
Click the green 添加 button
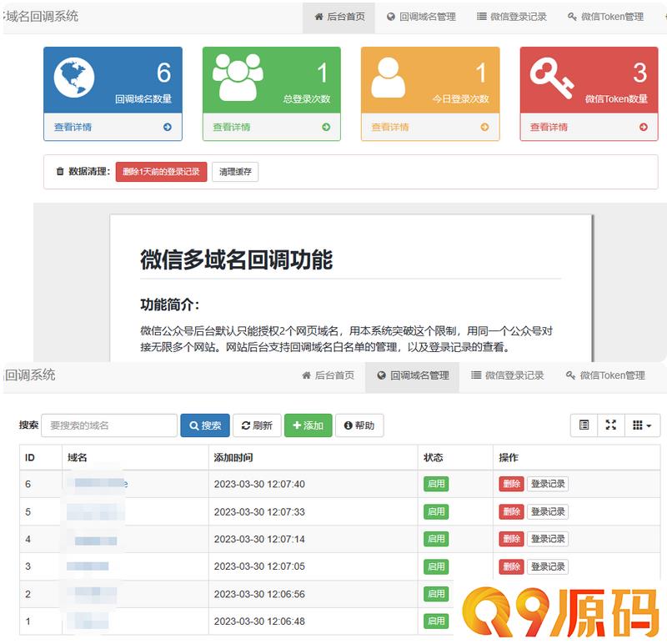click(308, 425)
